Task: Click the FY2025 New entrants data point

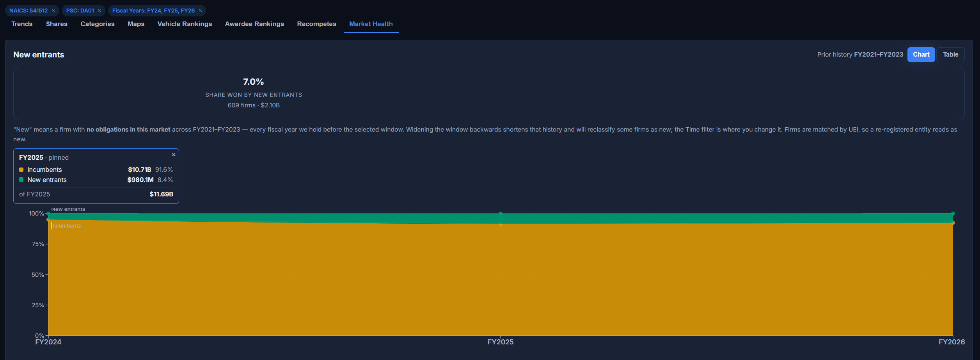Action: [501, 214]
